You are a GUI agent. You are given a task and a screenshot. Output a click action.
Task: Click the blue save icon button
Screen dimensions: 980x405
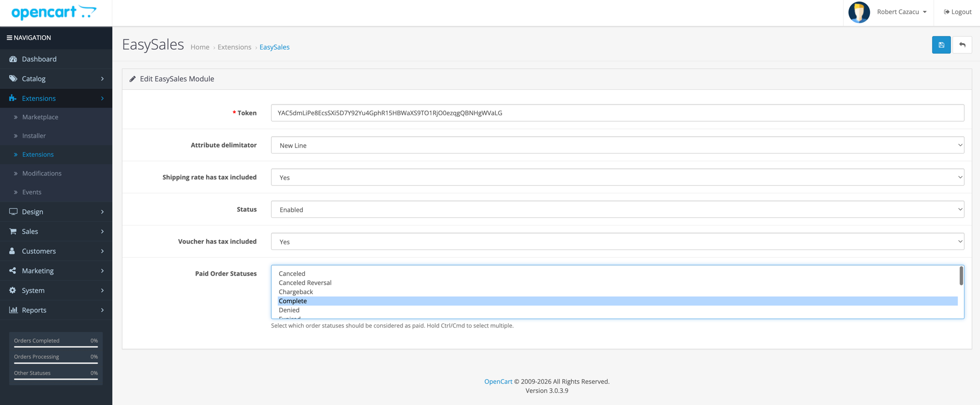941,45
